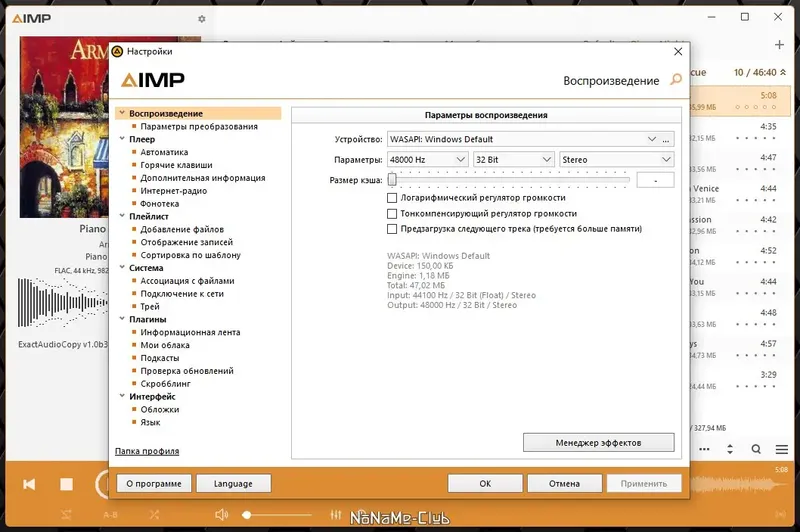Viewport: 800px width, 532px height.
Task: Confirm settings with OK button
Action: point(485,484)
